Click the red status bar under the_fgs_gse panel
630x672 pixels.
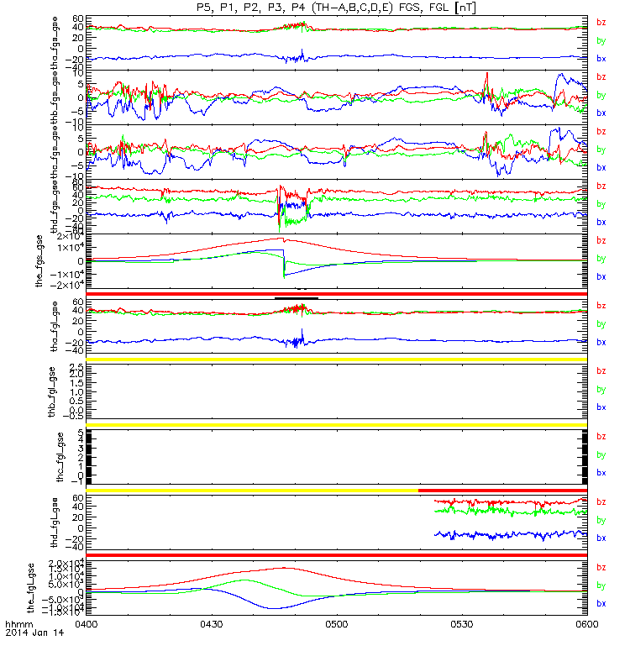pos(337,294)
